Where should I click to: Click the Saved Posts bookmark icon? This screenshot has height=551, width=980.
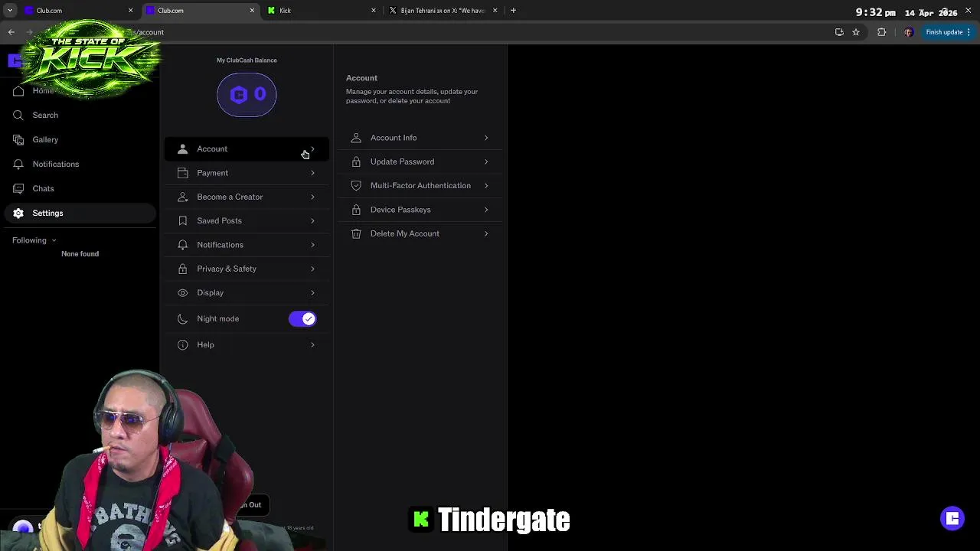pos(182,220)
